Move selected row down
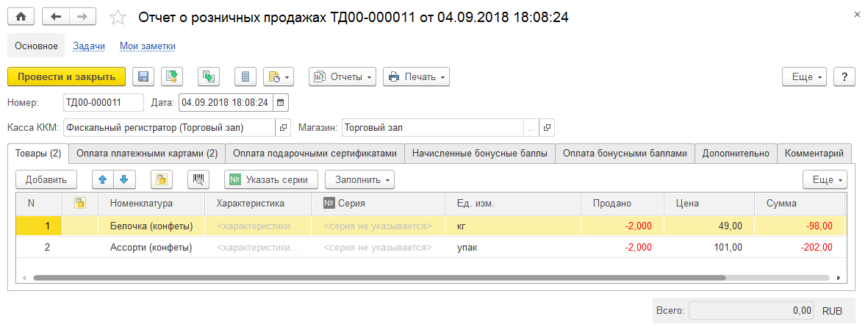 click(x=123, y=179)
